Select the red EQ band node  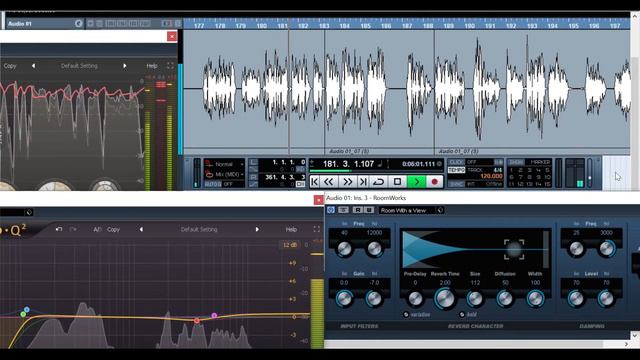click(x=197, y=321)
